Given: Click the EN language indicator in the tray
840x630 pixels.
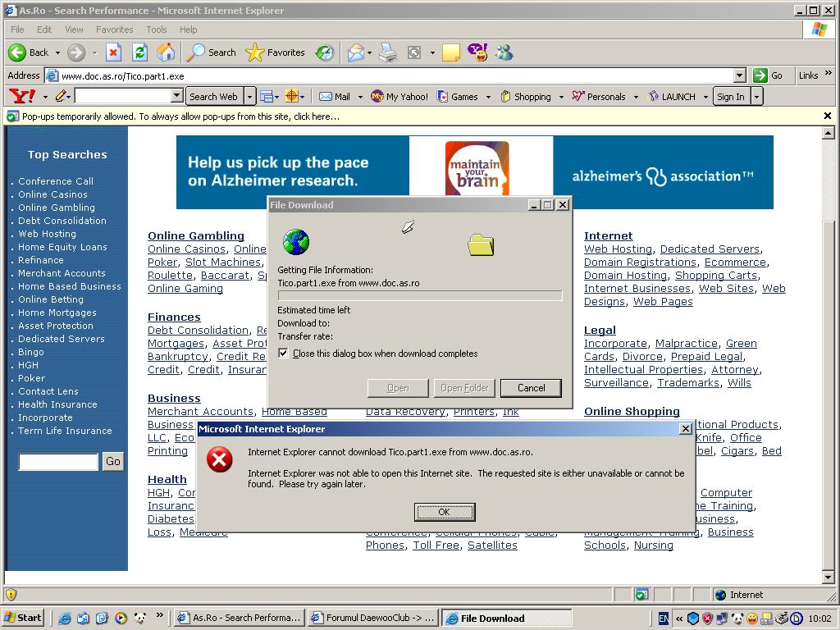Looking at the screenshot, I should pyautogui.click(x=663, y=619).
